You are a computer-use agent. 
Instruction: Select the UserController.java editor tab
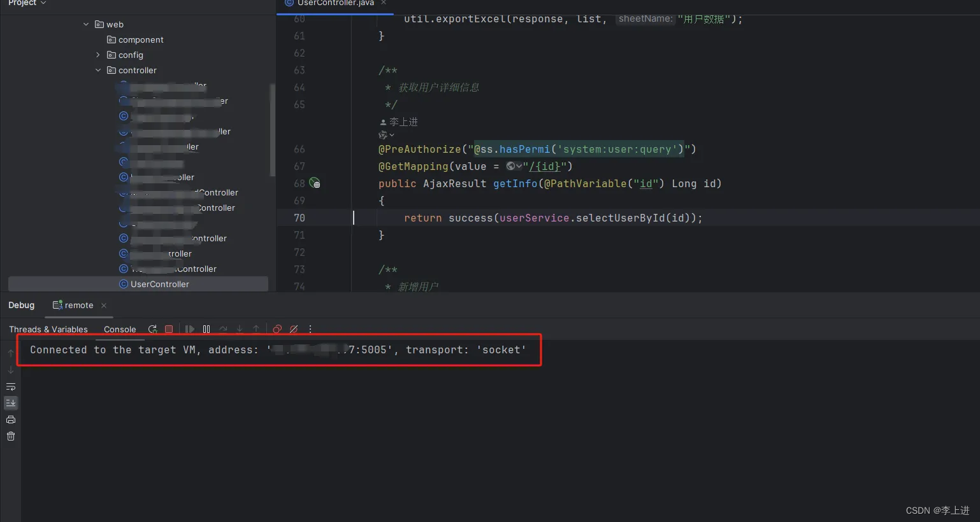(335, 3)
